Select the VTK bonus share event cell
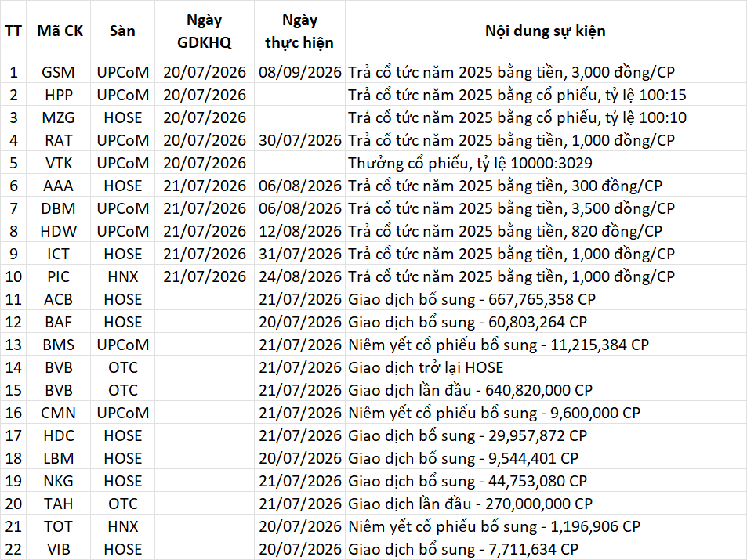Viewport: 747px width, 560px height. (x=546, y=163)
